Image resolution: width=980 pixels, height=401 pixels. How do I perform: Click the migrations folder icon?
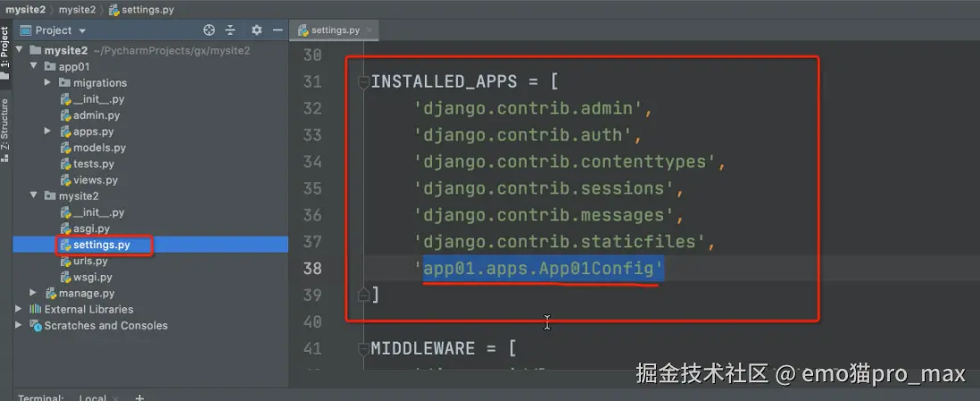(x=64, y=82)
